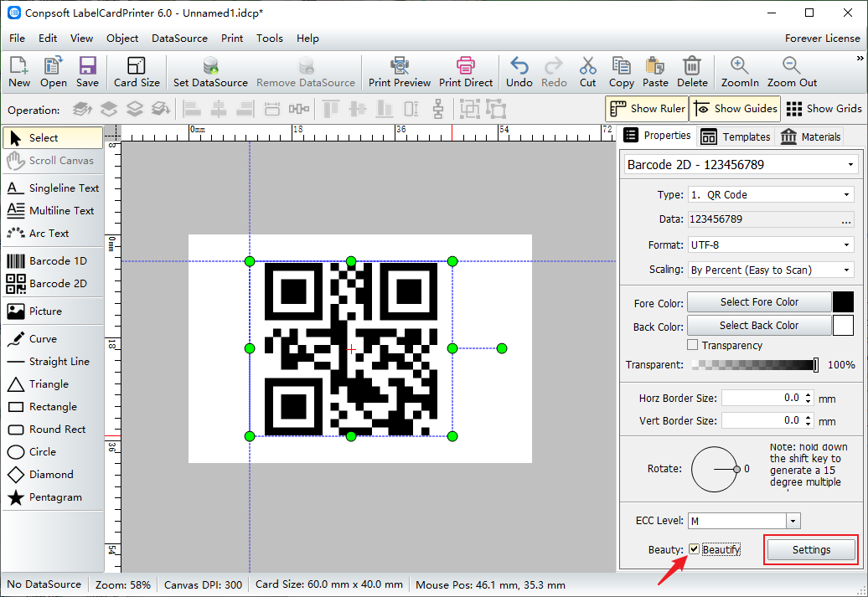The image size is (868, 597).
Task: Switch to the Materials tab
Action: (810, 136)
